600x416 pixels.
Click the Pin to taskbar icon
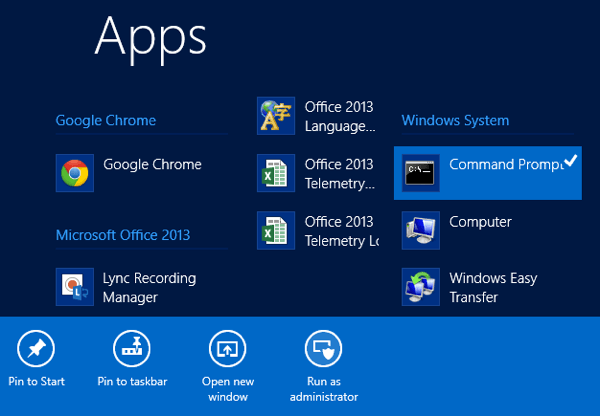132,348
